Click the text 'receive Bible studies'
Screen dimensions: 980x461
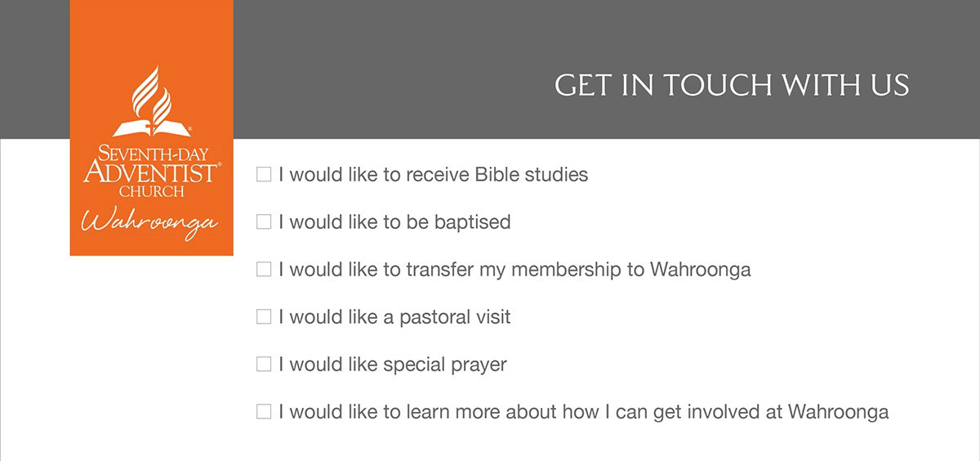pyautogui.click(x=497, y=174)
